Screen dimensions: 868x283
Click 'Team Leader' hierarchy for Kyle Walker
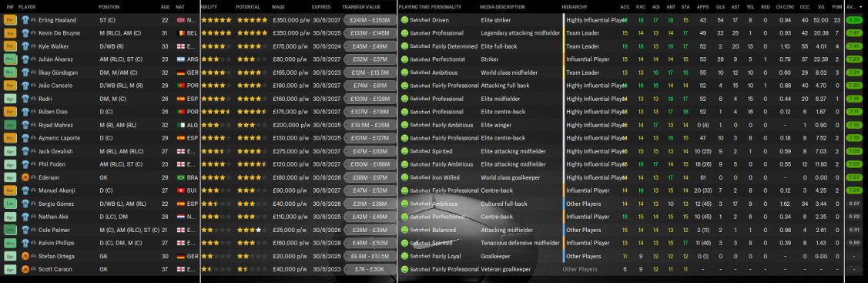[x=582, y=46]
